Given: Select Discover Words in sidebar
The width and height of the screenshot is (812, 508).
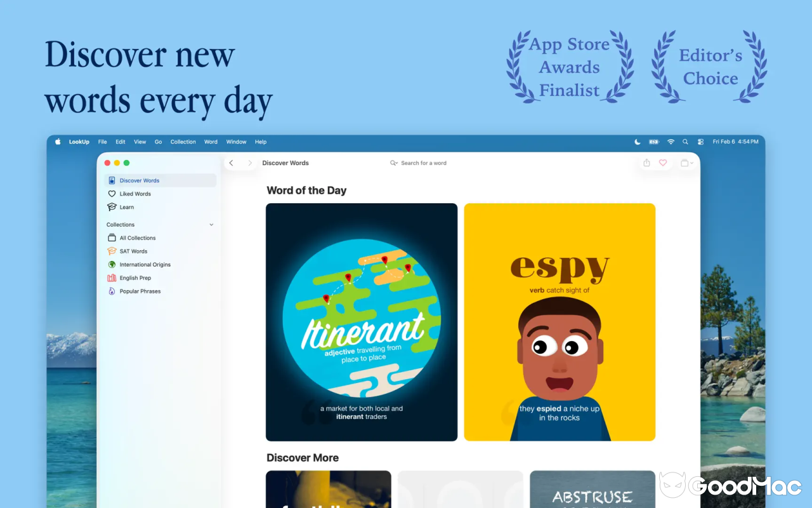Looking at the screenshot, I should (160, 180).
